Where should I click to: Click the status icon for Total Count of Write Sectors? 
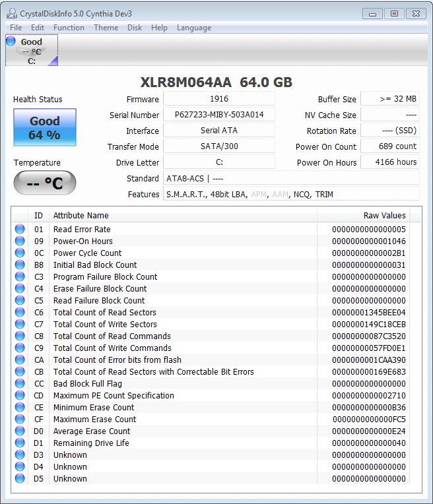click(x=20, y=324)
